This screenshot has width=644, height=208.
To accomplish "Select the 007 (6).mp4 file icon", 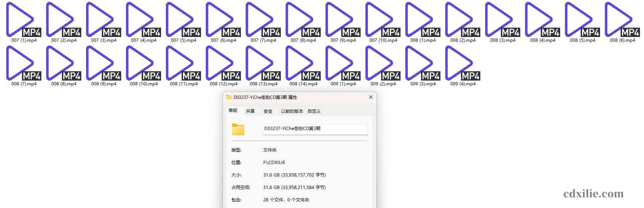I will tap(223, 20).
